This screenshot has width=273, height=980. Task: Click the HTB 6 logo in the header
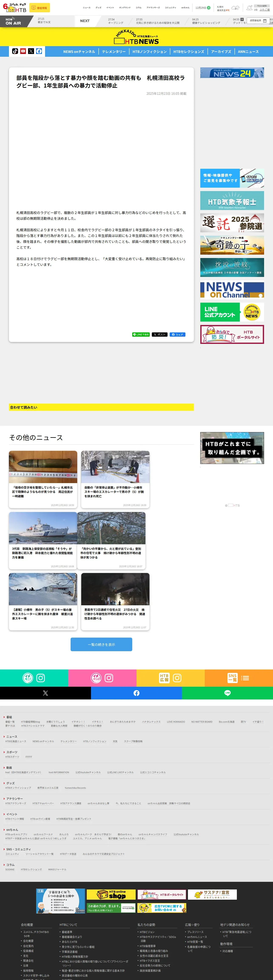pyautogui.click(x=14, y=7)
